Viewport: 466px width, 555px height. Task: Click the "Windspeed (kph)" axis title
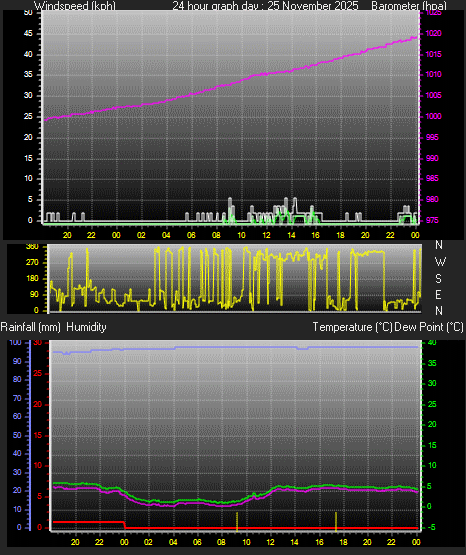pyautogui.click(x=75, y=5)
